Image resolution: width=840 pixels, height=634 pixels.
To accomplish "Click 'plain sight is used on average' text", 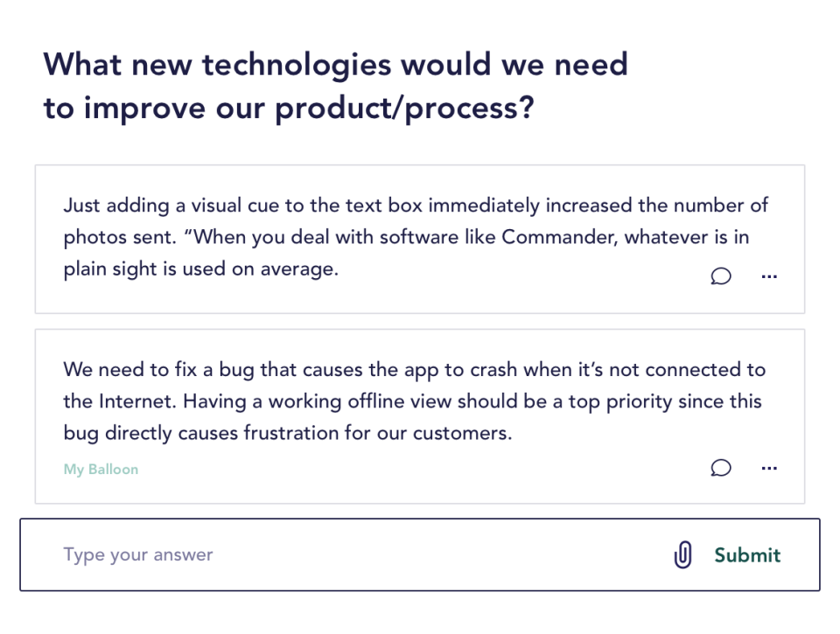I will (x=200, y=268).
